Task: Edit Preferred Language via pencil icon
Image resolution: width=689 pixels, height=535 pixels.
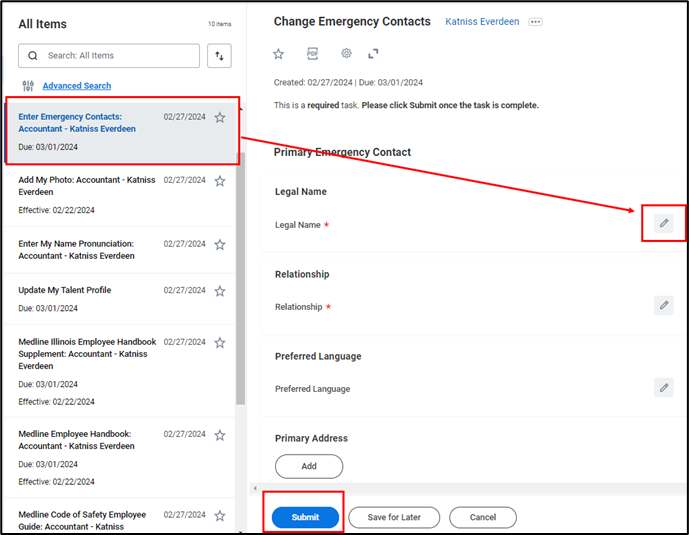Action: (664, 387)
